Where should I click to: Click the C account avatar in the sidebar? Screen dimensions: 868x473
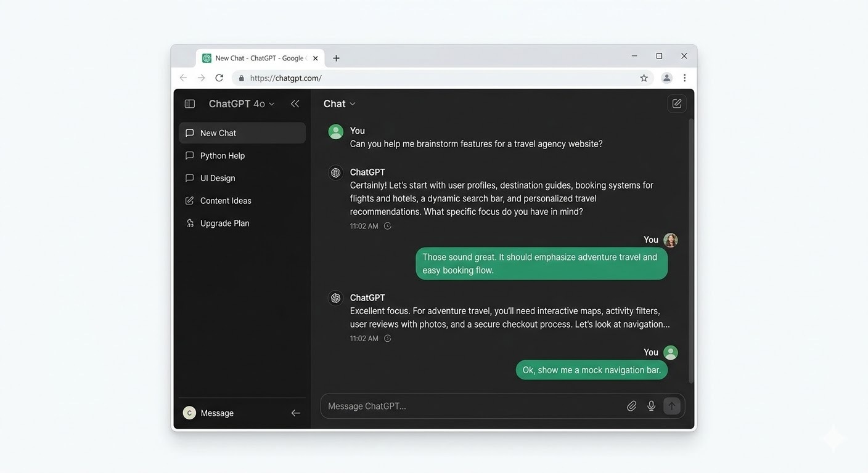(x=189, y=413)
